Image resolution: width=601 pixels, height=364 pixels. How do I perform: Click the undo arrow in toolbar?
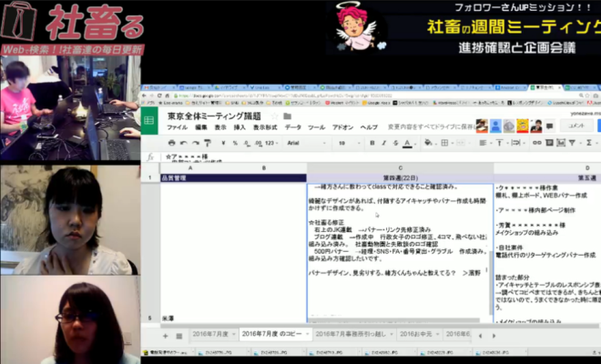click(184, 144)
